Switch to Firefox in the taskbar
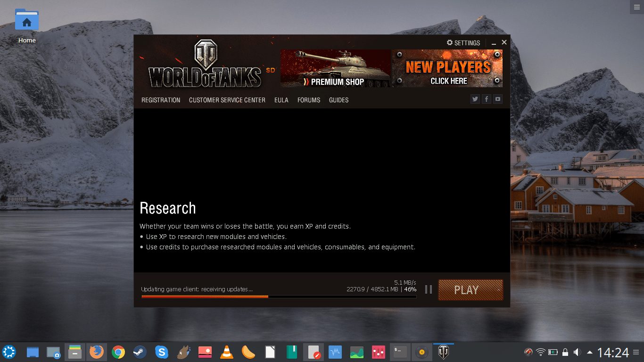 [97, 352]
